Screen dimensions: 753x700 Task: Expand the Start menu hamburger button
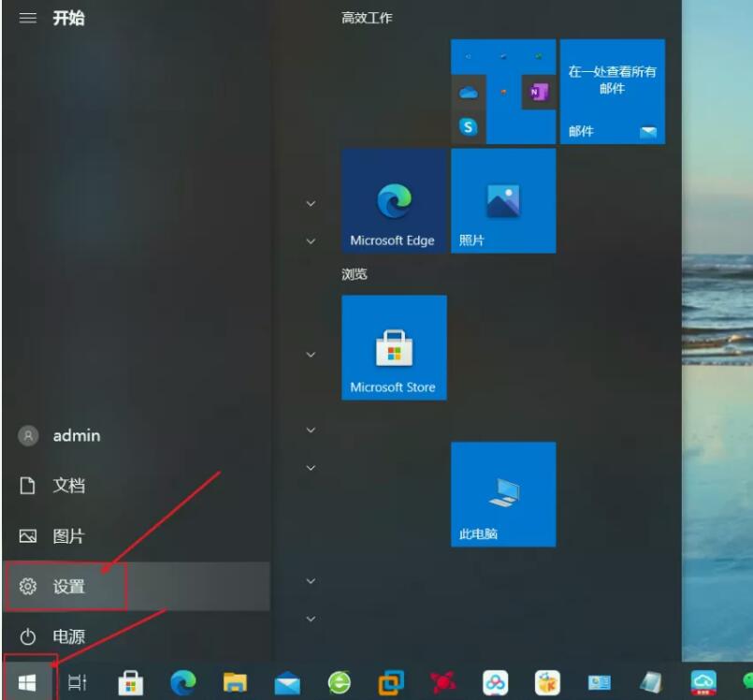point(28,19)
